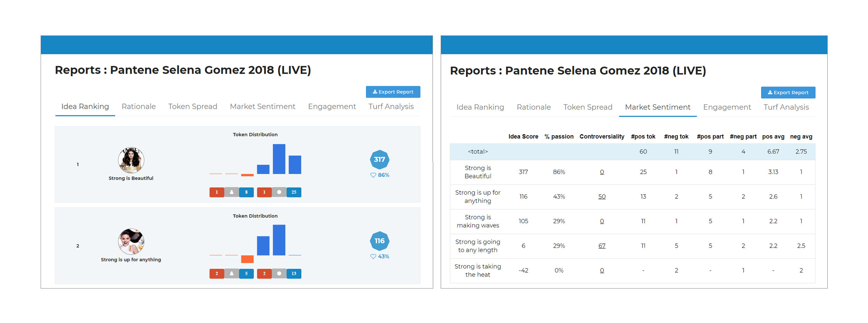The height and width of the screenshot is (323, 868).
Task: Click Export Report in the Market Sentiment panel
Action: [x=788, y=92]
